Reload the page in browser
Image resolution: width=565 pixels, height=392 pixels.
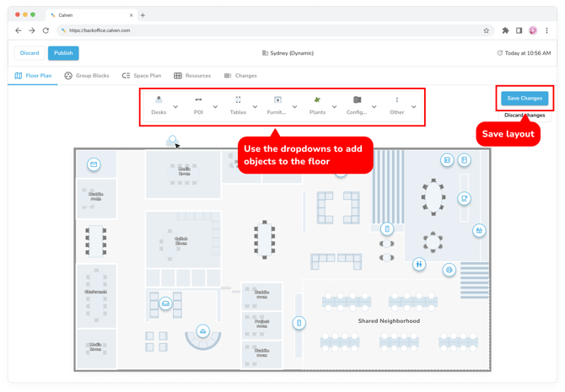click(x=46, y=30)
